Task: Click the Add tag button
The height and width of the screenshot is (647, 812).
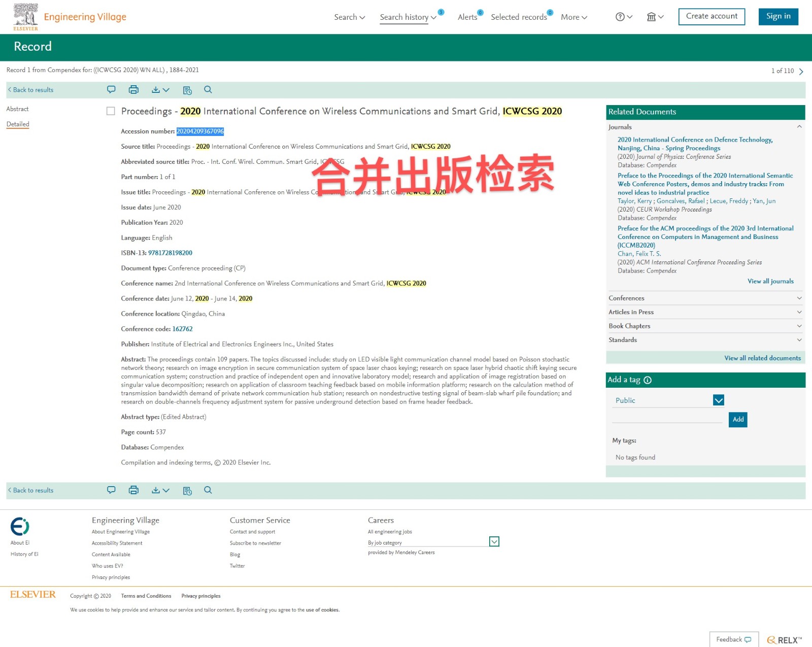Action: pyautogui.click(x=738, y=419)
